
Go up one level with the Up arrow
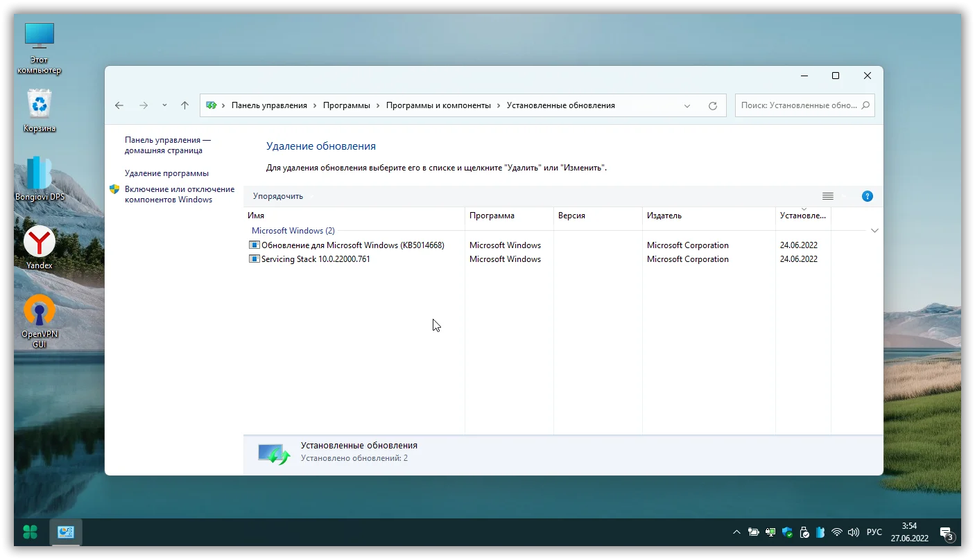(x=184, y=105)
